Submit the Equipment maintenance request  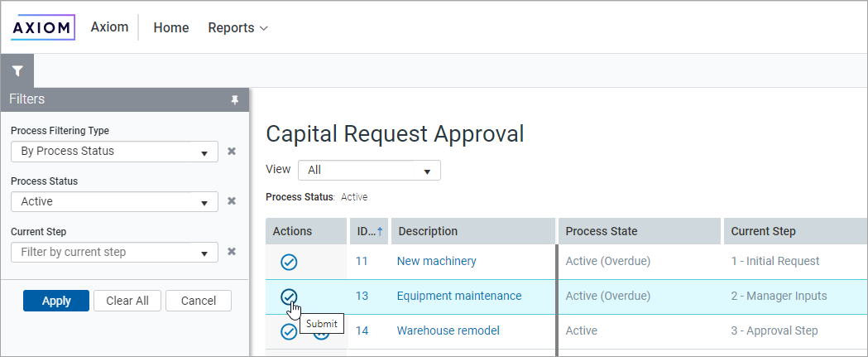289,297
